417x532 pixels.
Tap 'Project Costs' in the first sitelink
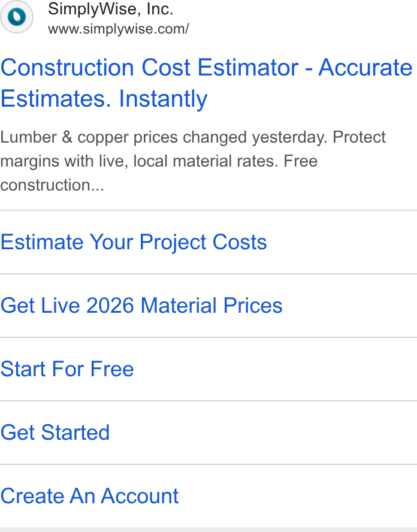click(x=203, y=242)
